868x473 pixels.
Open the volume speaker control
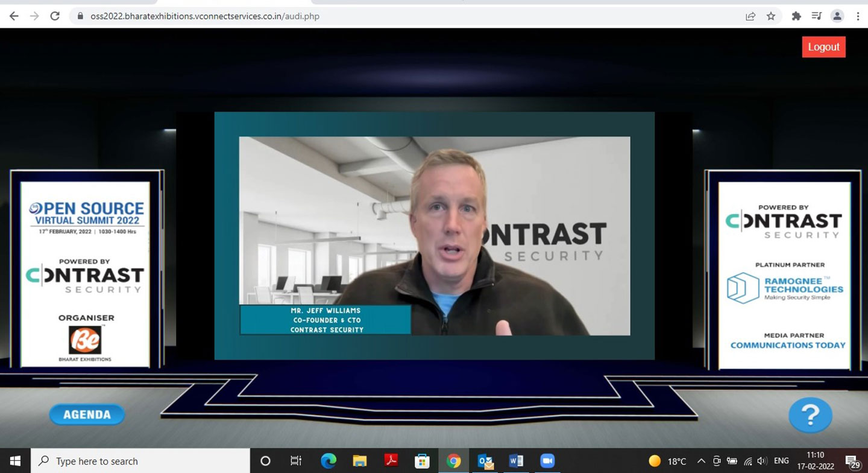(x=762, y=461)
